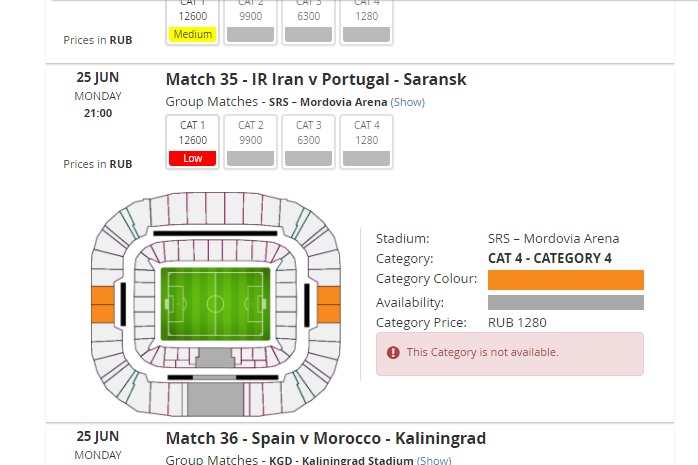Click the red Low availability badge

coord(192,158)
